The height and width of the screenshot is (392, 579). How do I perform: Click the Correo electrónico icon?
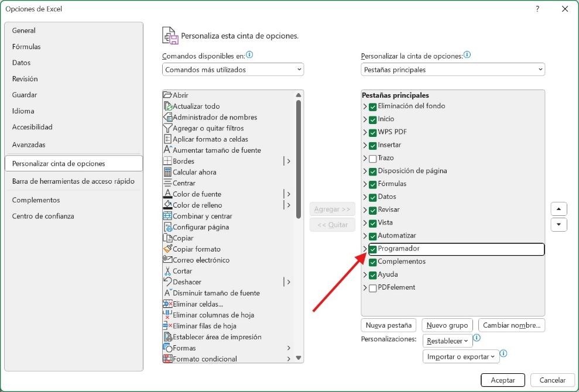tap(167, 260)
